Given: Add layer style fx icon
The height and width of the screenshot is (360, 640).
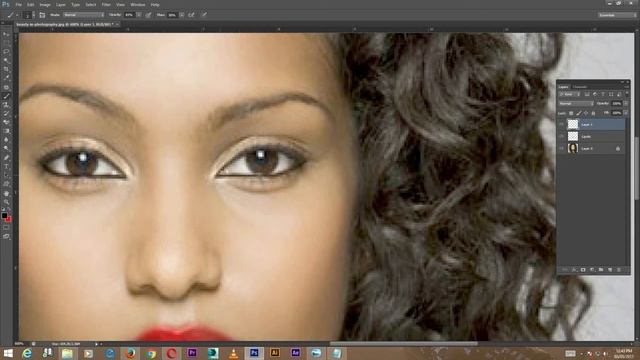Looking at the screenshot, I should pos(574,270).
